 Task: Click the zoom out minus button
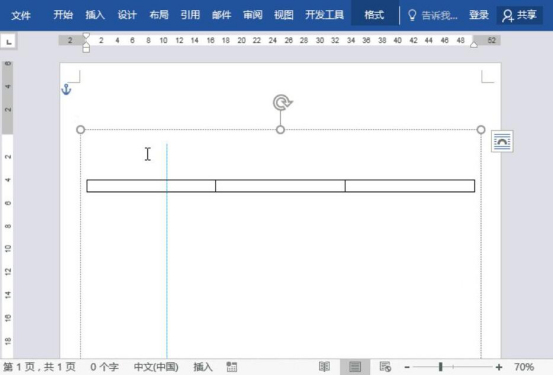pyautogui.click(x=407, y=367)
